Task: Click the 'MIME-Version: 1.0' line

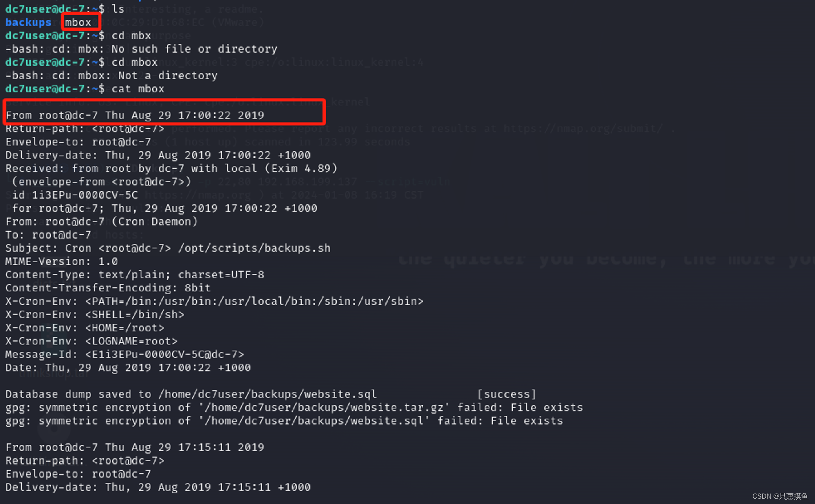Action: click(62, 261)
